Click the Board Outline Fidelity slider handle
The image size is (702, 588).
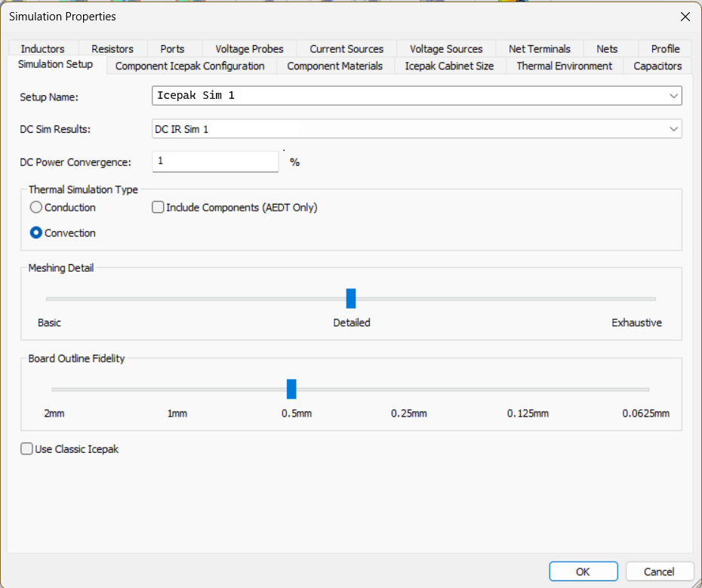[x=291, y=389]
